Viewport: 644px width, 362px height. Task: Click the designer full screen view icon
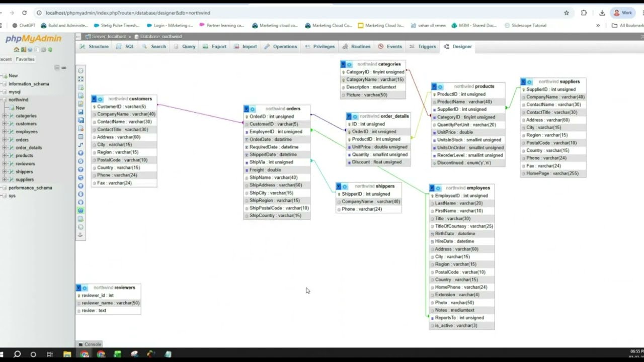tap(80, 79)
